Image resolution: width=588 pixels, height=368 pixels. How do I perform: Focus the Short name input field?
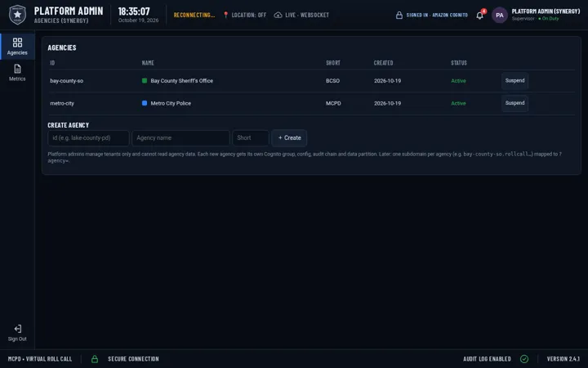[251, 138]
